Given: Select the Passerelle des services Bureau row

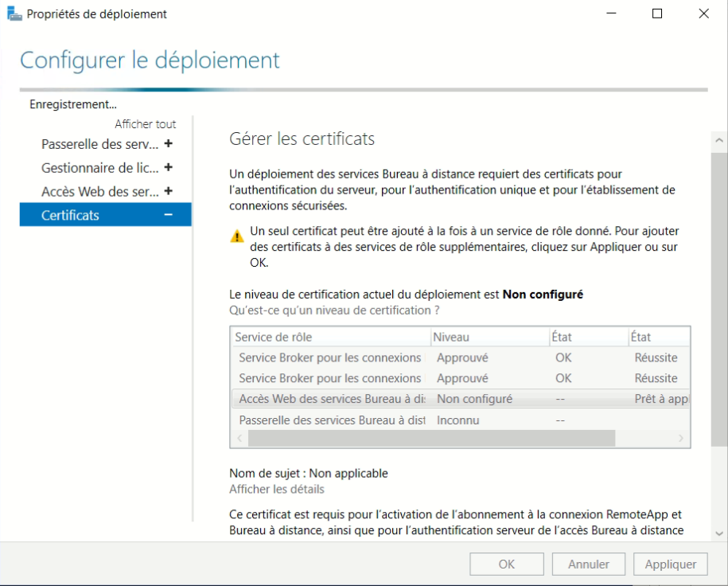Looking at the screenshot, I should click(x=331, y=420).
